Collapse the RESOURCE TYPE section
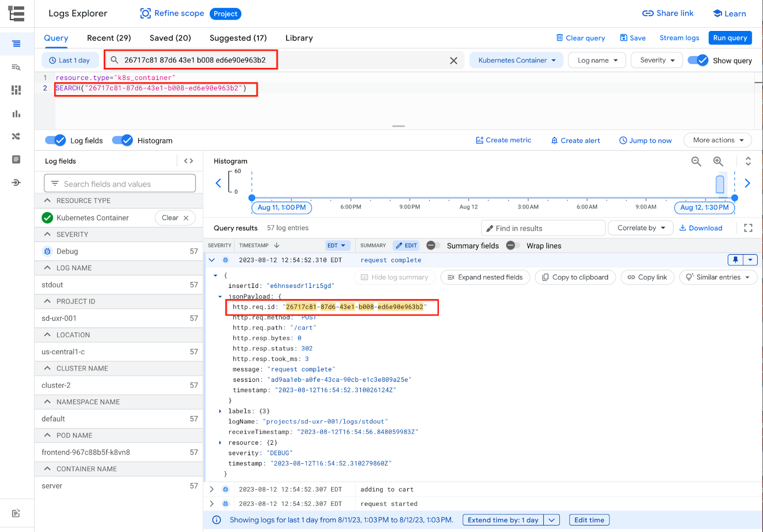The image size is (763, 532). 47,200
